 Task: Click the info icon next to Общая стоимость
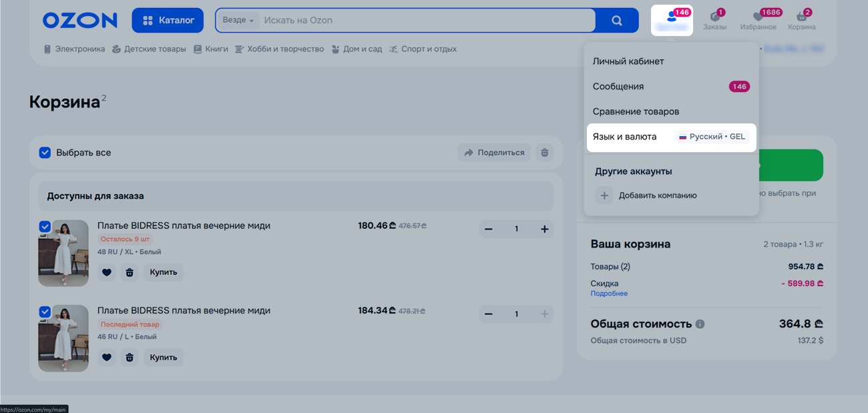click(700, 324)
